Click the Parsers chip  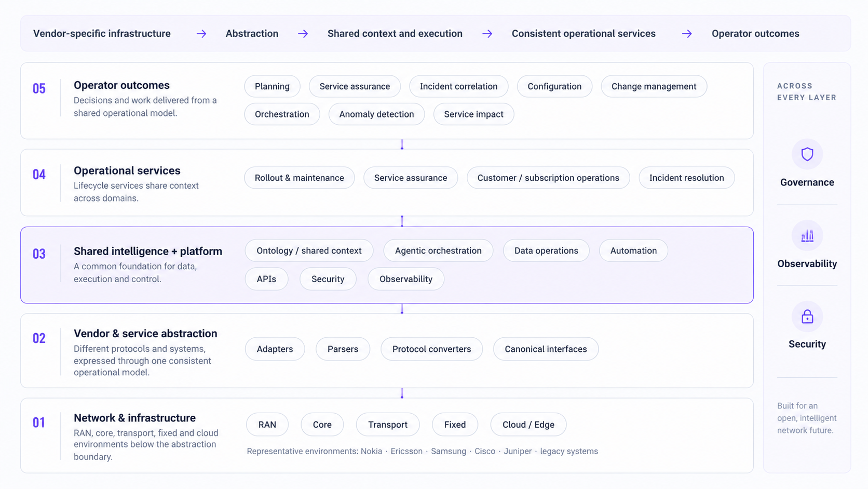(343, 349)
